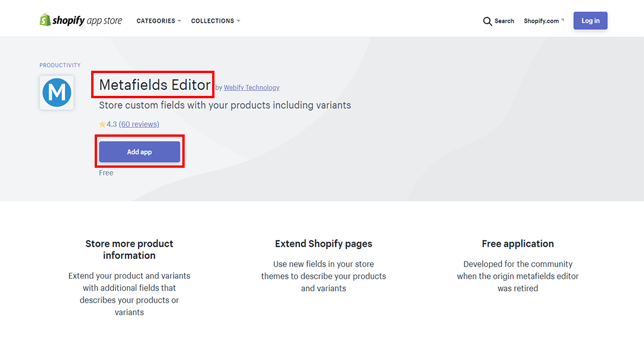Click the 'app store' wordmark text
The image size is (644, 356).
tap(105, 21)
